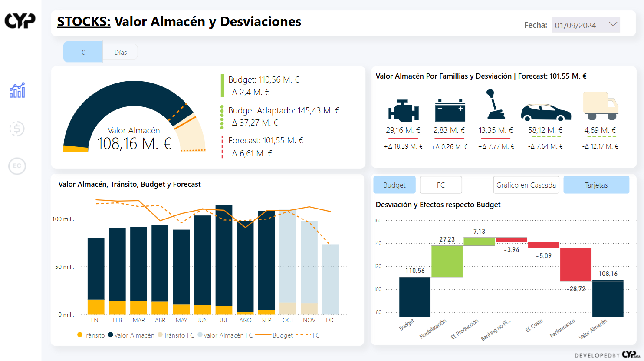The width and height of the screenshot is (644, 361).
Task: Switch to the Tarjetas view
Action: [596, 185]
